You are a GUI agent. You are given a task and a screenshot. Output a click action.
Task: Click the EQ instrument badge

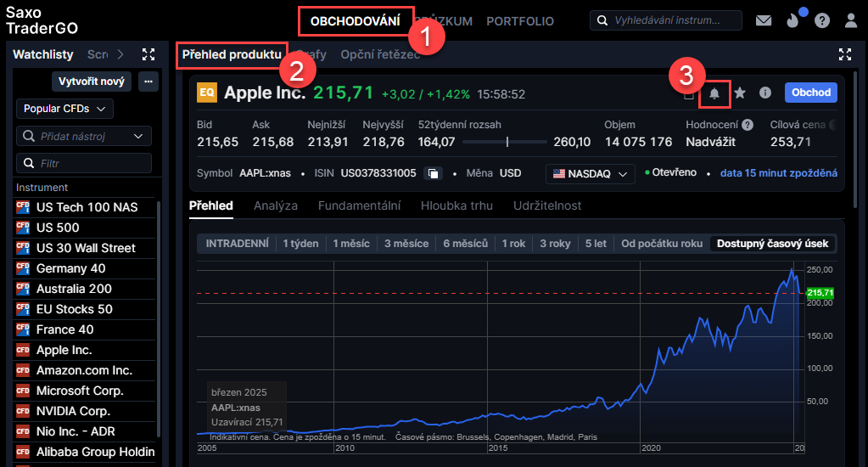click(207, 93)
